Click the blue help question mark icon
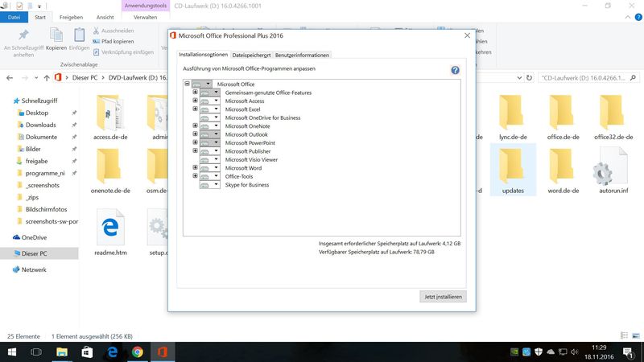This screenshot has height=362, width=644. click(x=456, y=71)
